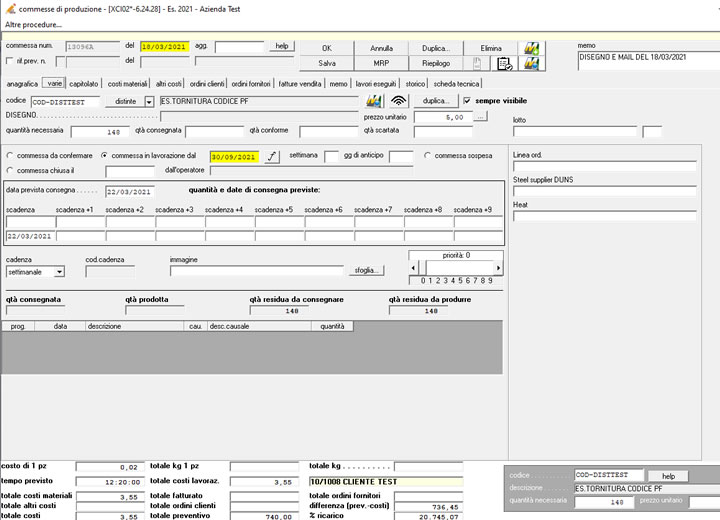Image resolution: width=720 pixels, height=520 pixels.
Task: Toggle the 'sempre visibile' checkbox
Action: [x=467, y=101]
